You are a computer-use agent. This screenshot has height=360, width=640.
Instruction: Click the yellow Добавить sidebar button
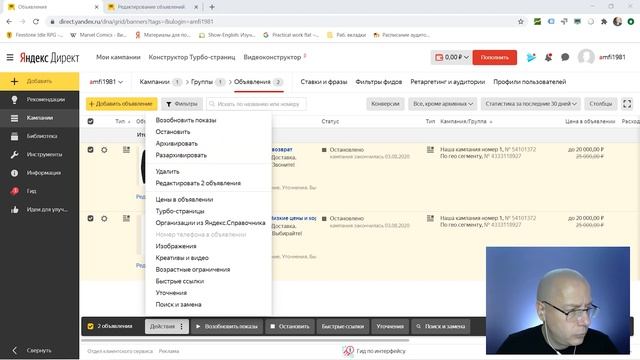[40, 81]
